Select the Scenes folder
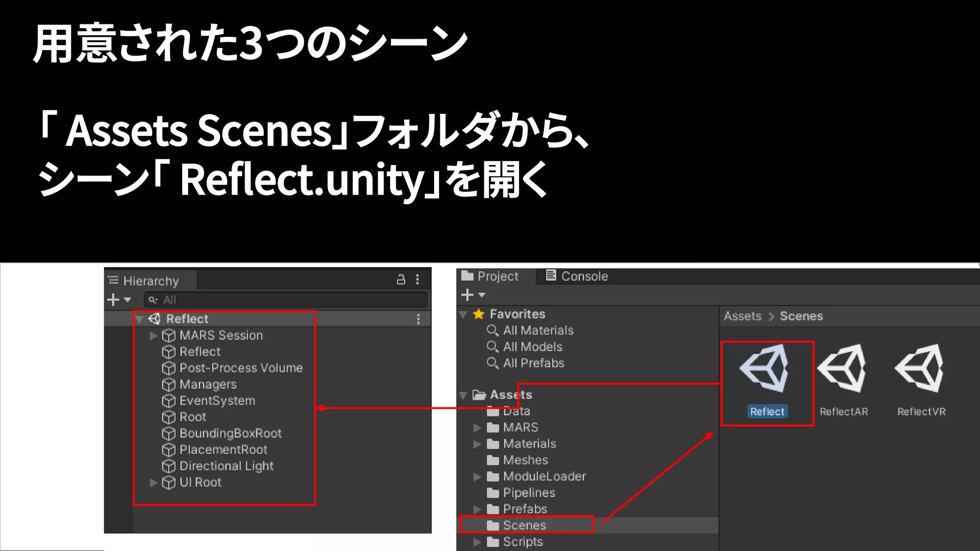This screenshot has height=551, width=980. coord(524,525)
